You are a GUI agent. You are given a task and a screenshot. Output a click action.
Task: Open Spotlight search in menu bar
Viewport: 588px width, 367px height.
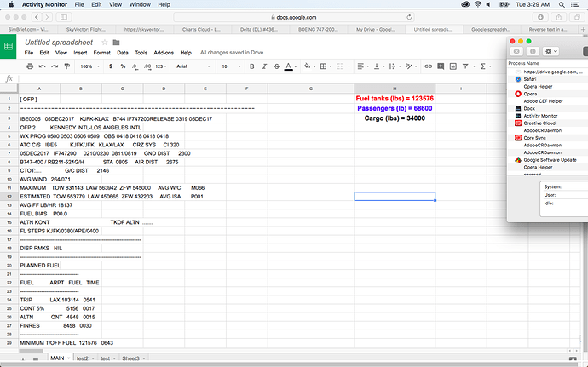(562, 4)
